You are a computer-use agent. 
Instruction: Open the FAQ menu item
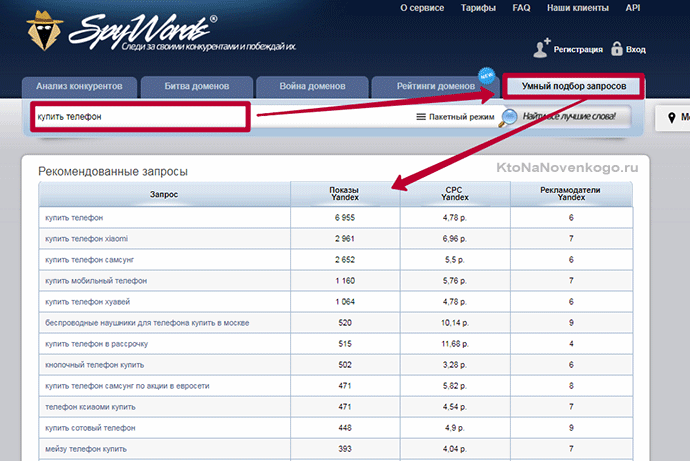[521, 8]
